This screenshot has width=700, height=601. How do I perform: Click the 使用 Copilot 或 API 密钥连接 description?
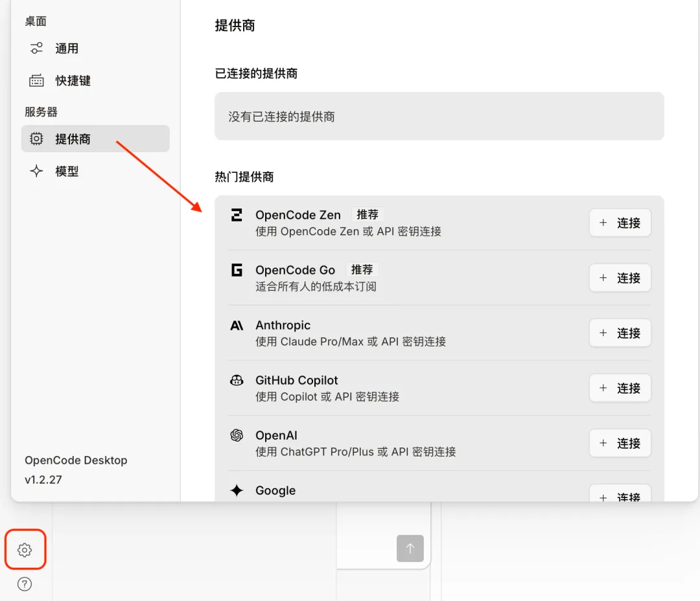pyautogui.click(x=327, y=396)
